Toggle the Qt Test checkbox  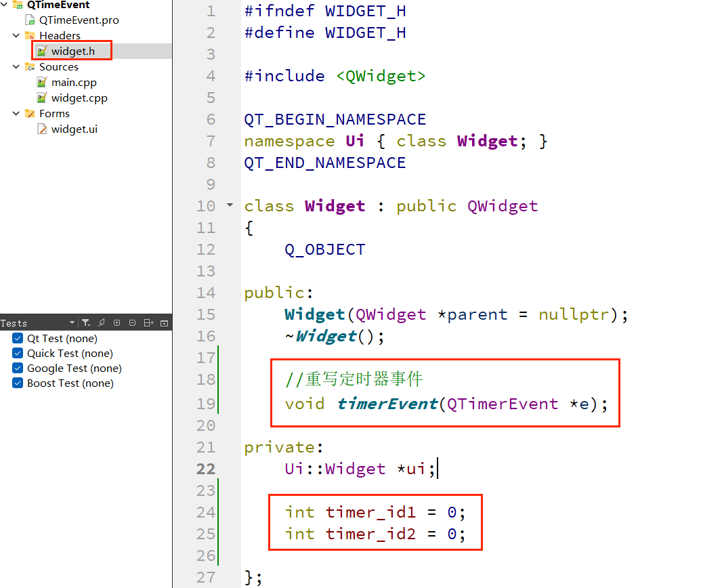click(18, 338)
